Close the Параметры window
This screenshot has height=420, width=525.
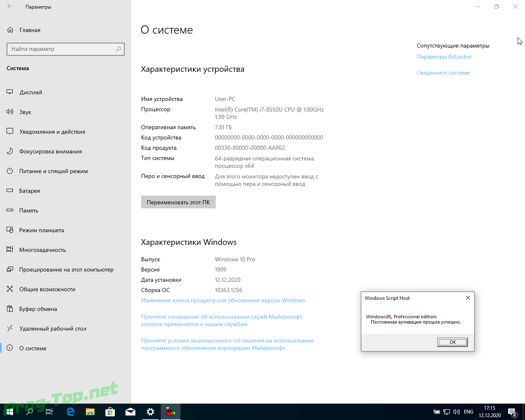pyautogui.click(x=516, y=7)
